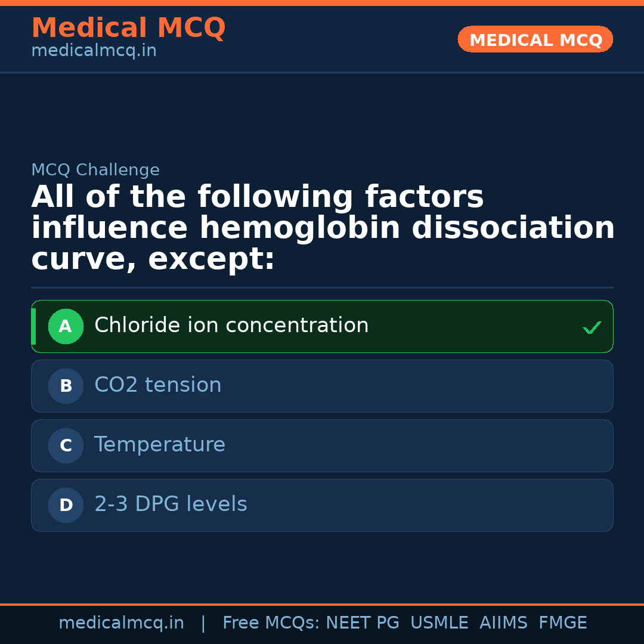Click the green A option circle
This screenshot has height=644, width=644.
pyautogui.click(x=66, y=326)
